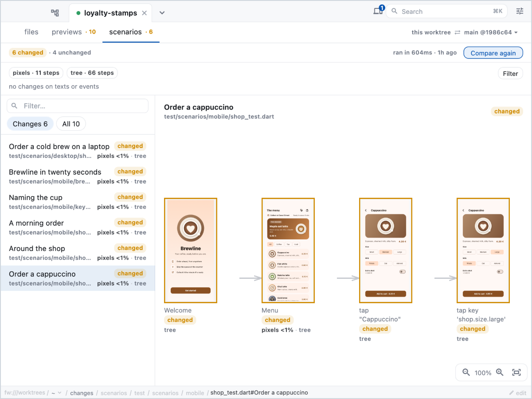The width and height of the screenshot is (532, 399).
Task: Fit the scenario steps to the view
Action: tap(516, 372)
